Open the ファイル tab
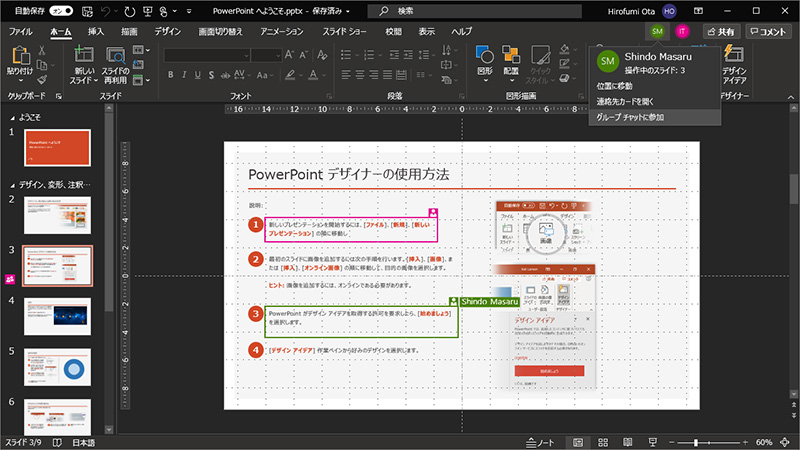Viewport: 800px width, 450px height. [x=20, y=32]
